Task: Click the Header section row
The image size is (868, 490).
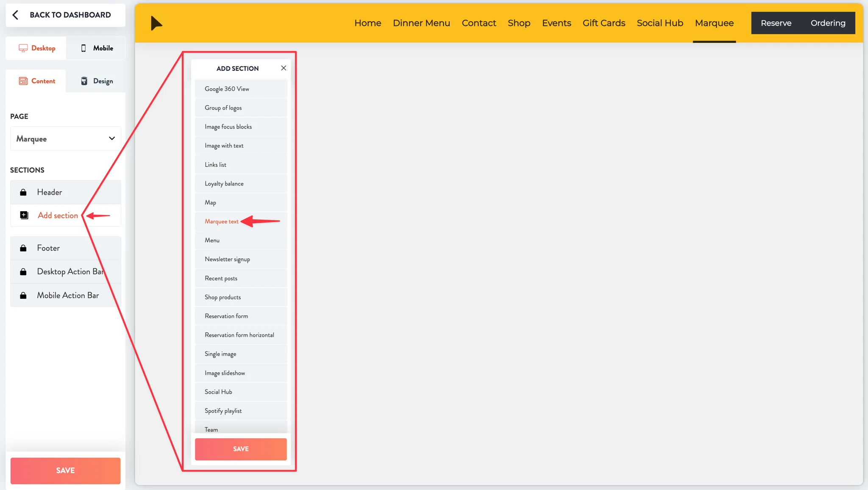Action: coord(66,192)
